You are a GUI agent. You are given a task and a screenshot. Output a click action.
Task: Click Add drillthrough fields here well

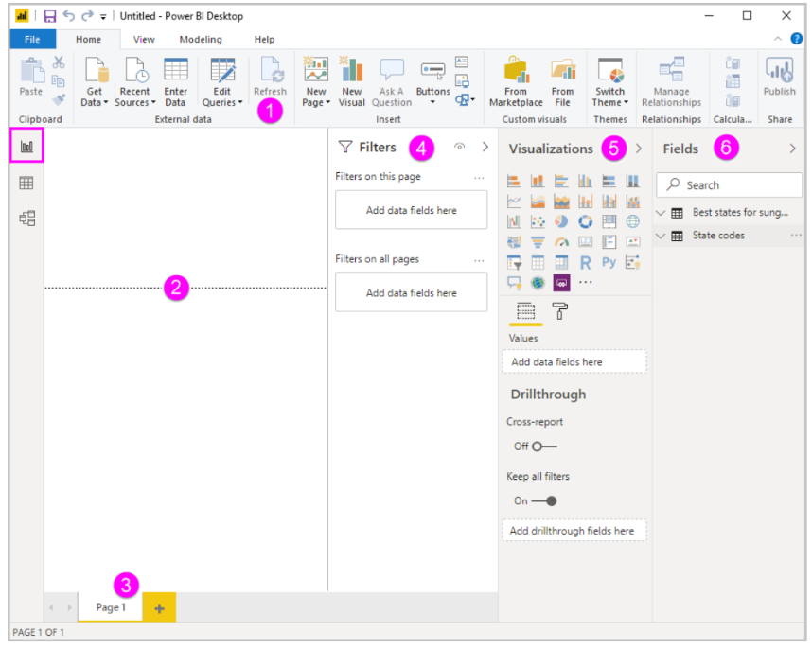574,531
